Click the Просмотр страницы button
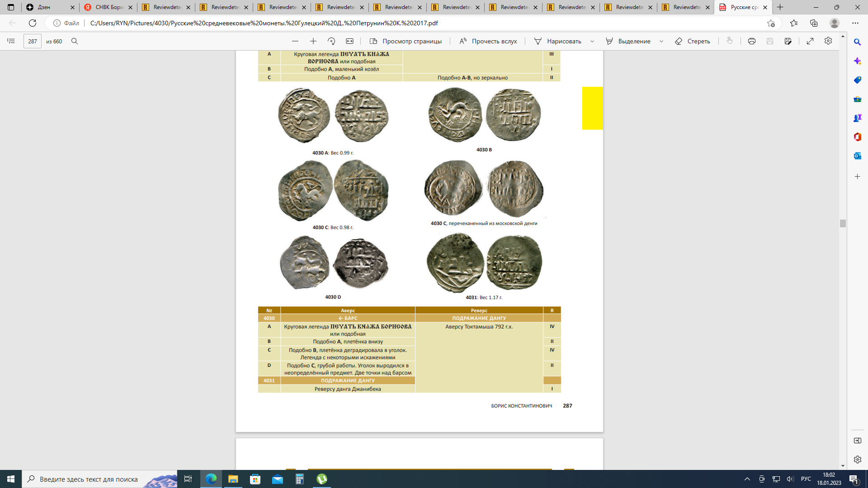 coord(406,41)
